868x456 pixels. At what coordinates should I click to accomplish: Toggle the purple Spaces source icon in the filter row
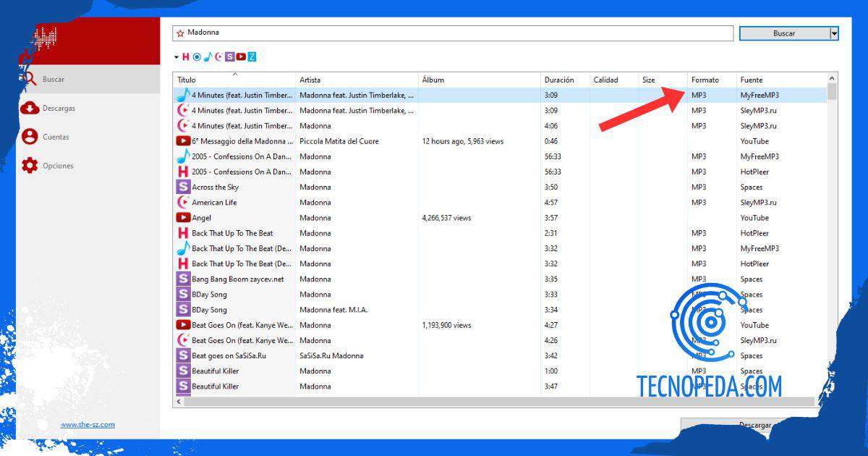tap(230, 56)
